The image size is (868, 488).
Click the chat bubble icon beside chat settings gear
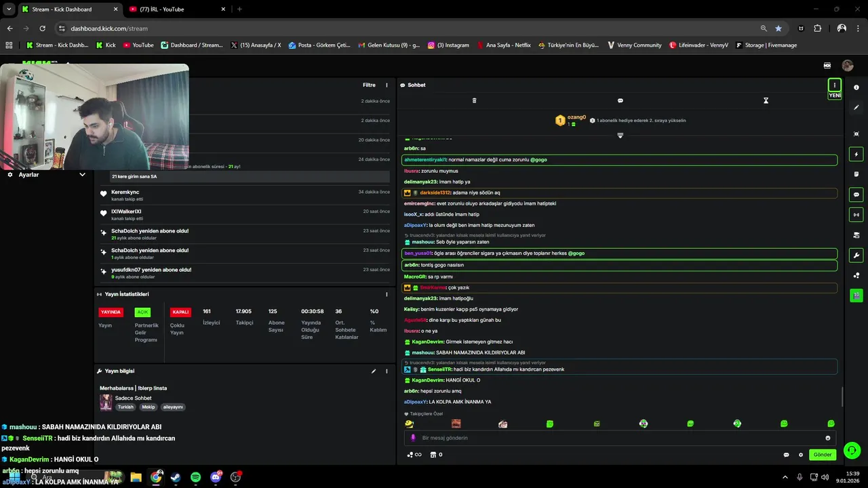coord(787,455)
